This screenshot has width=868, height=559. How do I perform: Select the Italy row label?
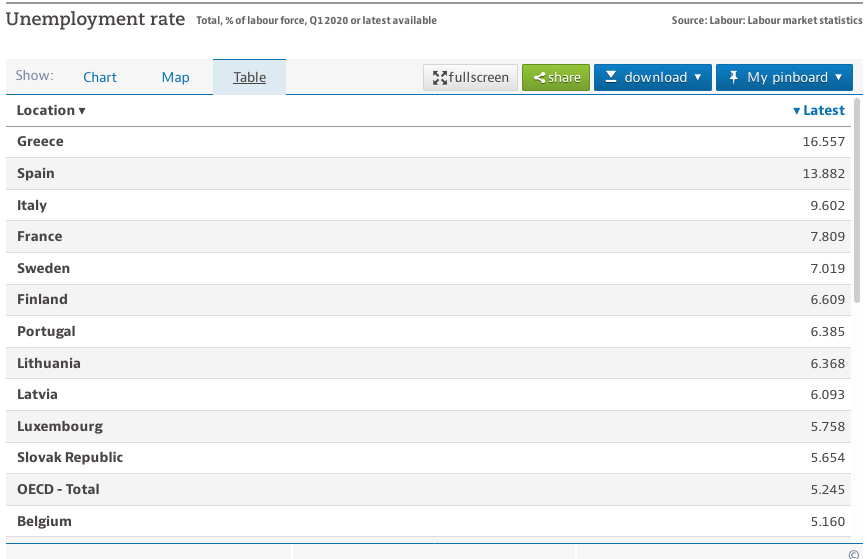tap(32, 205)
